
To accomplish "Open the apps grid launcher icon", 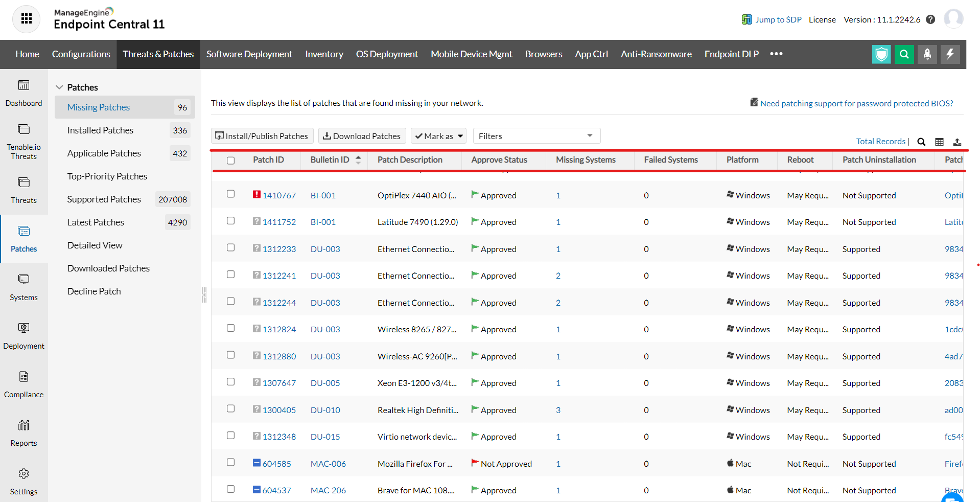I will pyautogui.click(x=27, y=19).
